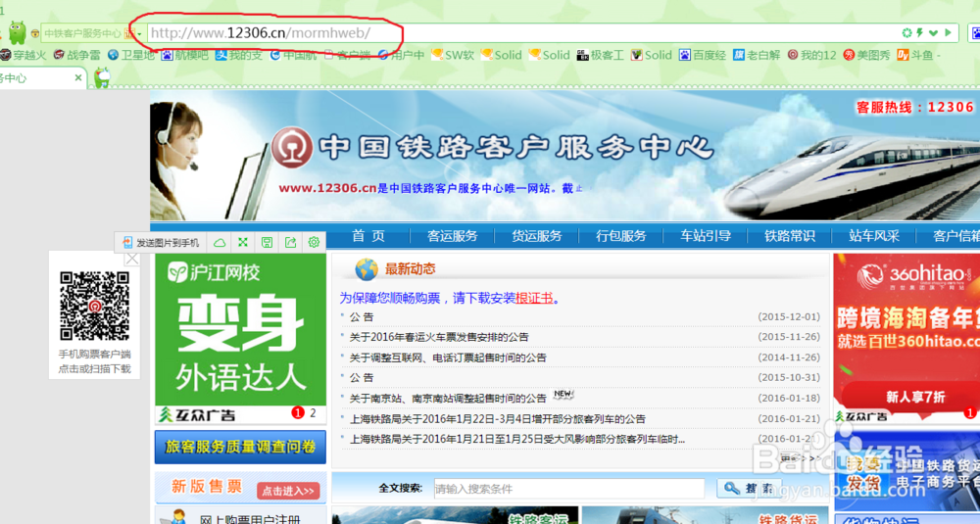Open the 航模吧 bookmark
The height and width of the screenshot is (524, 980).
185,55
